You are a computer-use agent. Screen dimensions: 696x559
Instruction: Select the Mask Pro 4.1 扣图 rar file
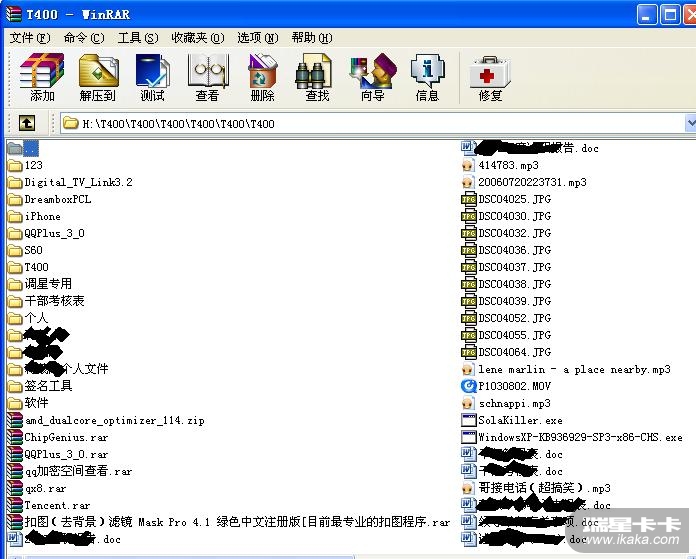(229, 522)
